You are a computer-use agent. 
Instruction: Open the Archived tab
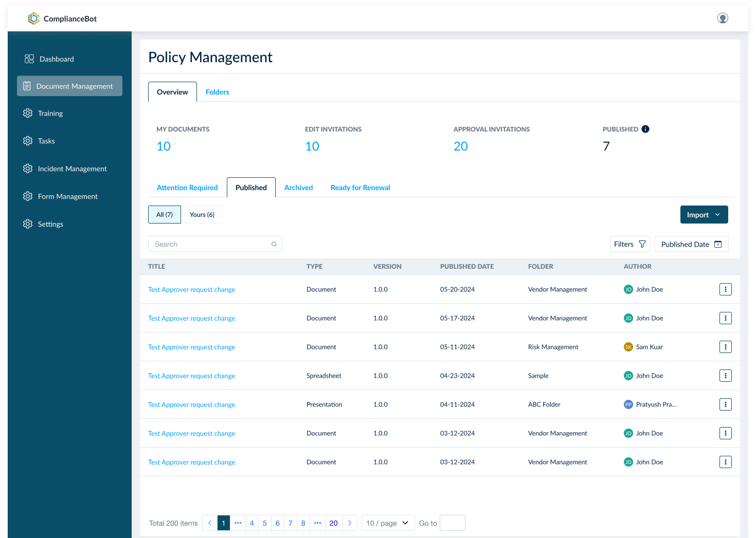(298, 188)
